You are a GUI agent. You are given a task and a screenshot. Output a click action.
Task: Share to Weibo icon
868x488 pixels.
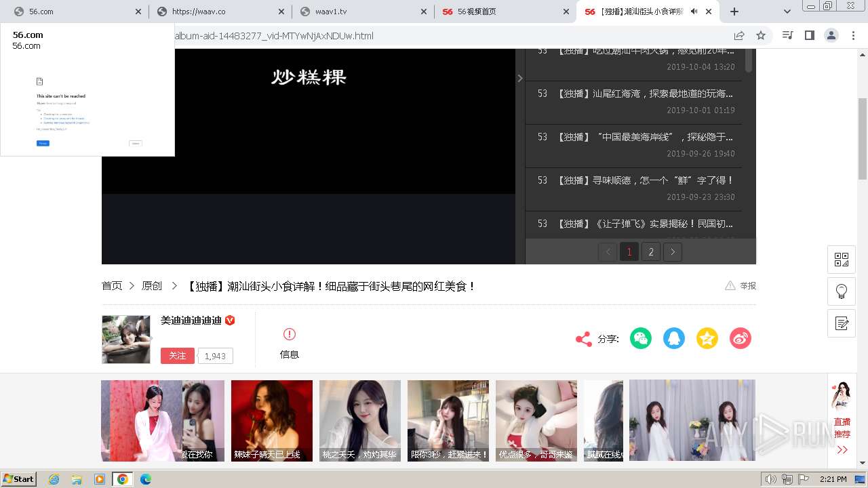pyautogui.click(x=741, y=338)
